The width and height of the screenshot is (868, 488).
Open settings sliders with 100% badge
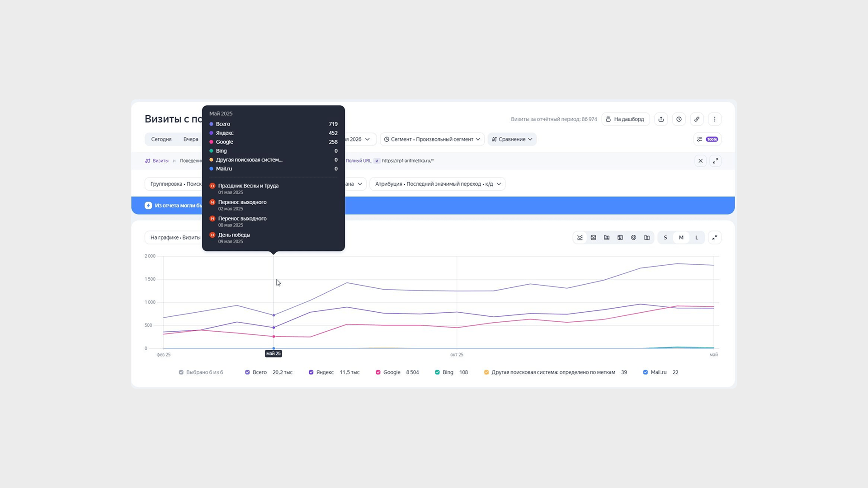click(707, 139)
